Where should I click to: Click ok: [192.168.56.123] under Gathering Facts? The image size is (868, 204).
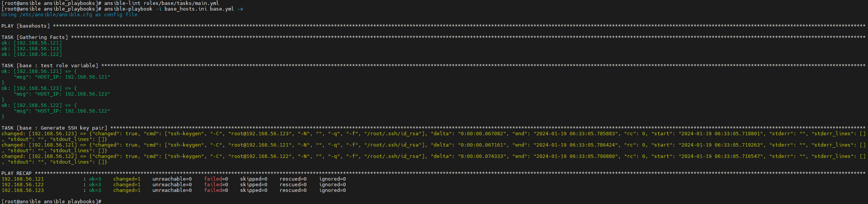point(32,48)
